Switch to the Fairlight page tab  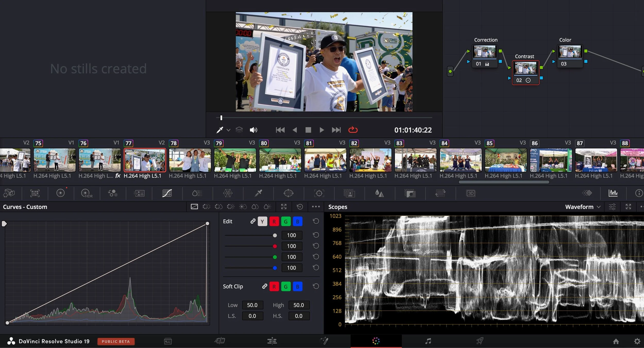(x=428, y=341)
